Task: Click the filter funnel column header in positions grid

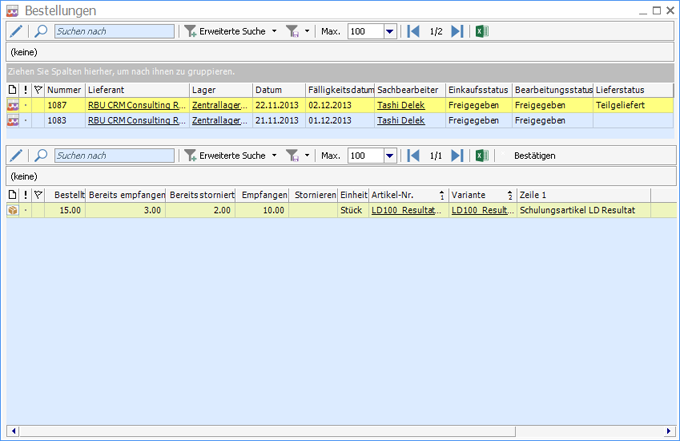Action: 38,195
